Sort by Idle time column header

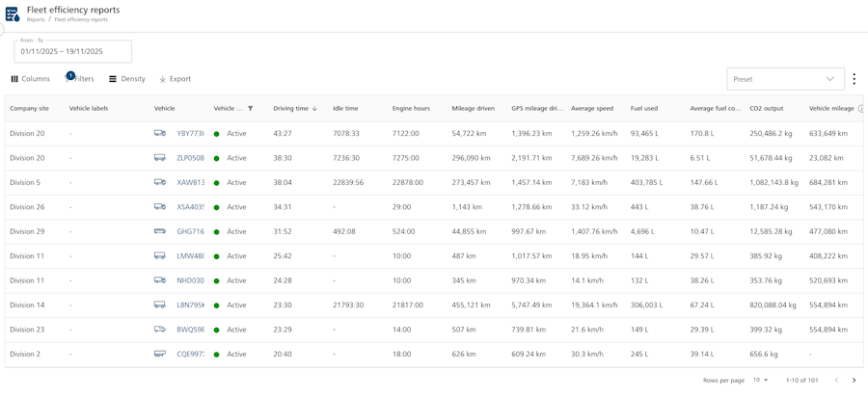click(x=345, y=109)
